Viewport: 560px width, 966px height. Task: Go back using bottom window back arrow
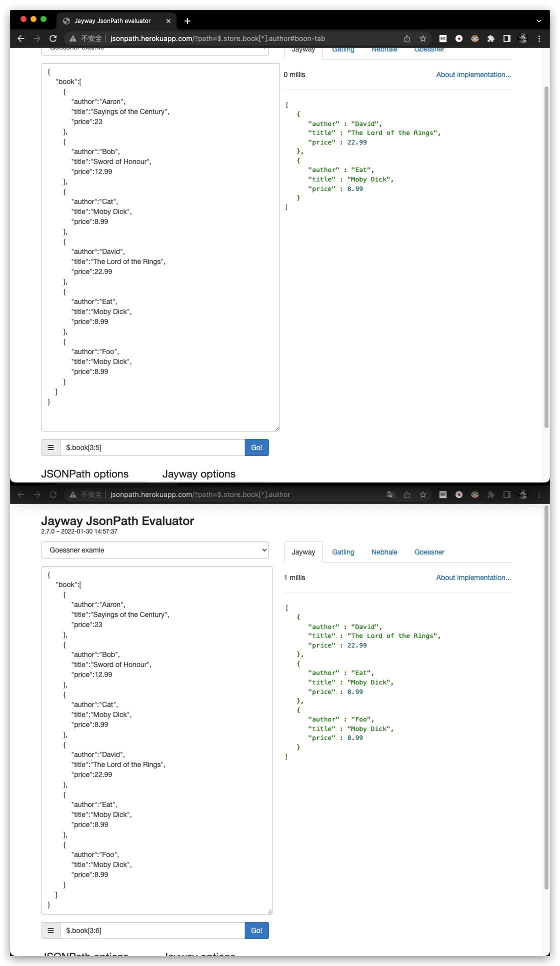[21, 494]
